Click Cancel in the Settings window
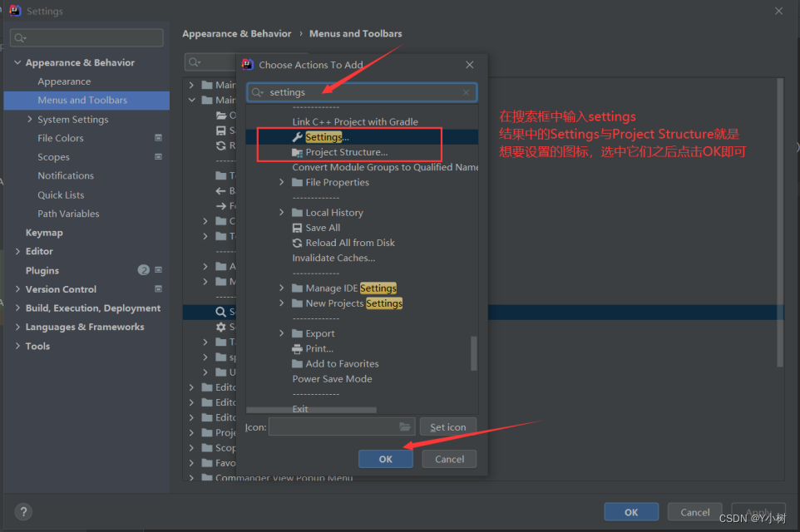 point(695,512)
